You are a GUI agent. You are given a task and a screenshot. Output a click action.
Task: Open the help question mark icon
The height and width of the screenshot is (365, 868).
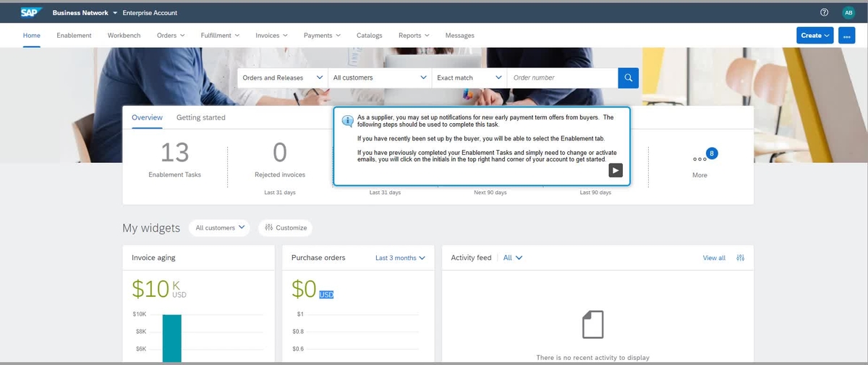click(x=824, y=12)
